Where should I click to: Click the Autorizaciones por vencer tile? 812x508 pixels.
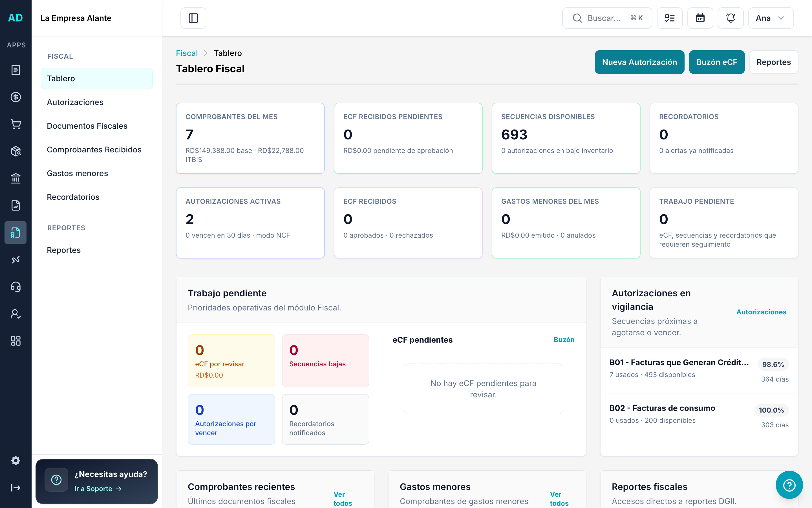231,419
